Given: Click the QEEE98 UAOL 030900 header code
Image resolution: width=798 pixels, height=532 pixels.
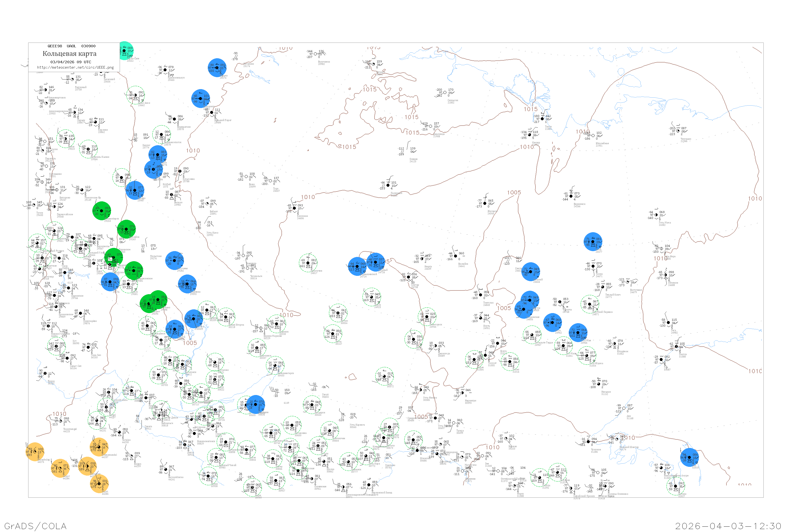Looking at the screenshot, I should [71, 46].
